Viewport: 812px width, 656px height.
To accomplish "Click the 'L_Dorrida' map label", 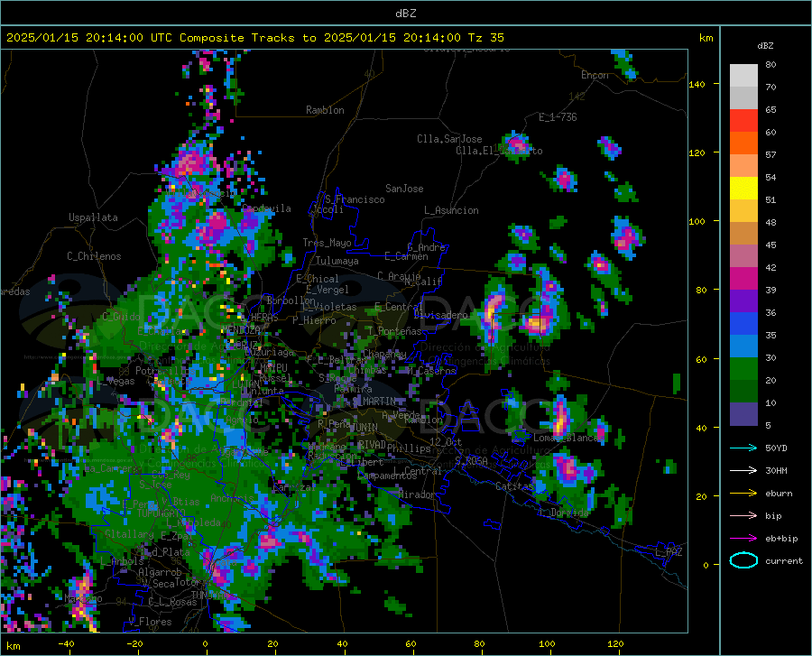I will coord(563,513).
